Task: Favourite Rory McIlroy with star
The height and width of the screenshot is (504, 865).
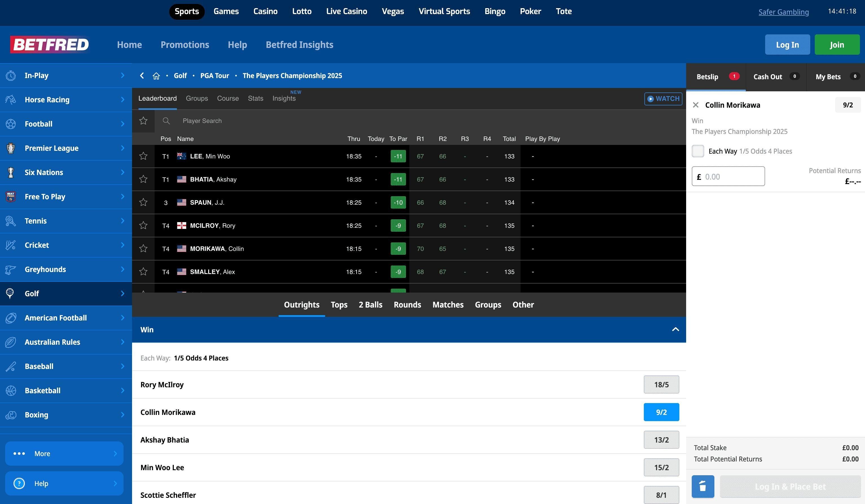Action: (x=143, y=226)
